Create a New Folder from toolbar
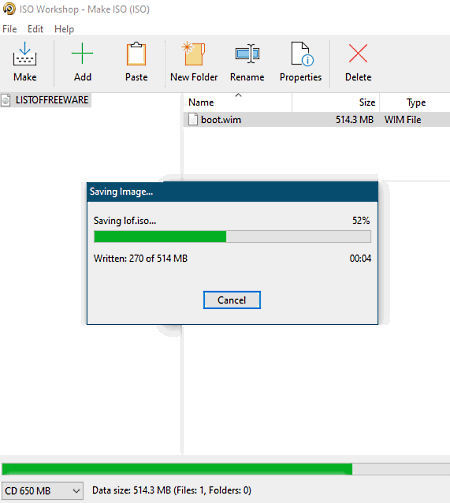This screenshot has width=450, height=503. (194, 62)
